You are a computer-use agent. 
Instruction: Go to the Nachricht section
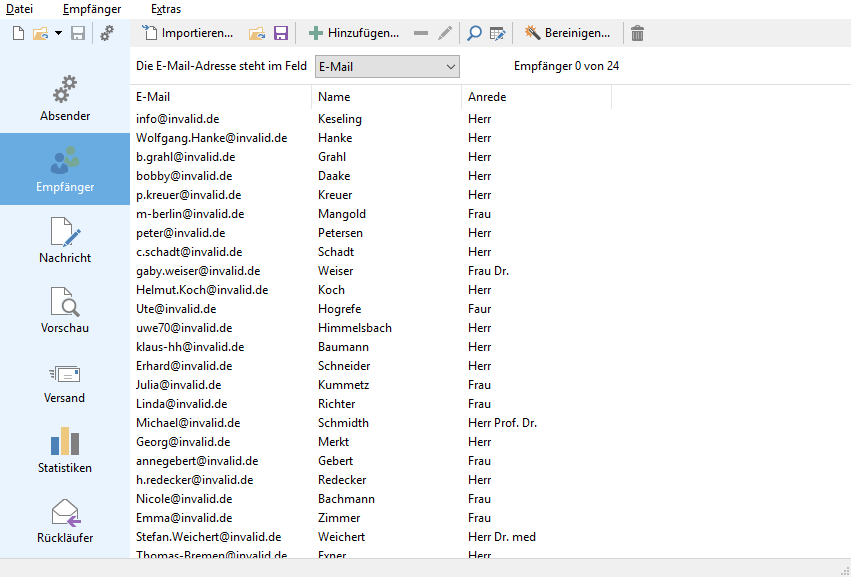65,240
